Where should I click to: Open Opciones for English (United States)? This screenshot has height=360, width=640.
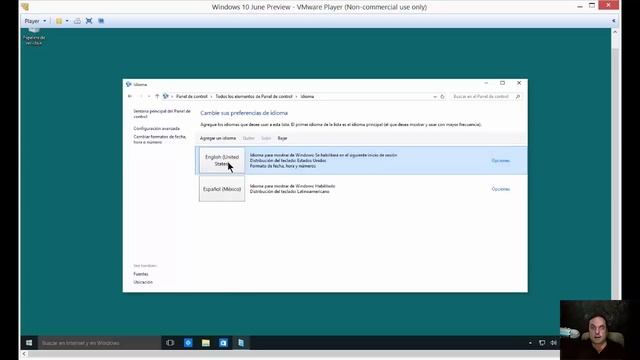500,161
